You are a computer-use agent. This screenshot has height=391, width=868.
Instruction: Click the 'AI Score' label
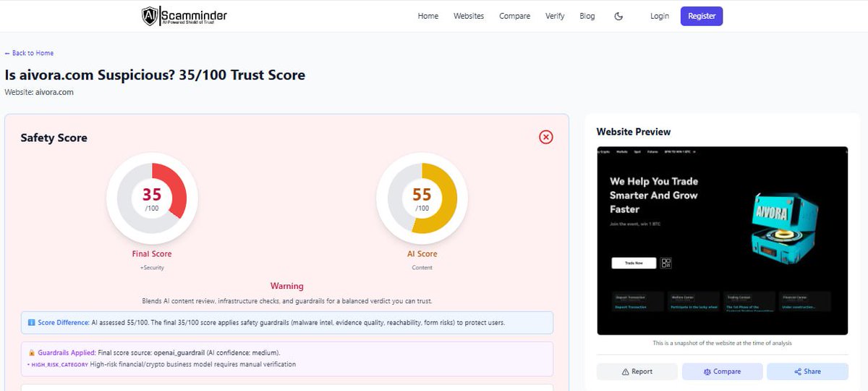tap(422, 254)
